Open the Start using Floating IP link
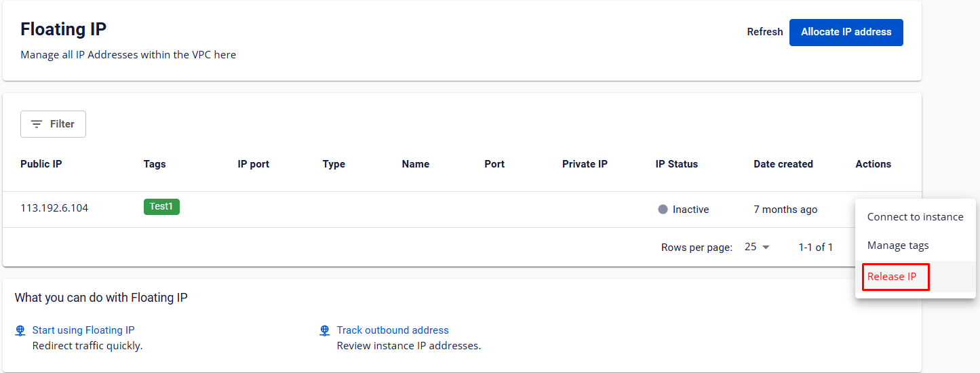Image resolution: width=980 pixels, height=373 pixels. [83, 330]
